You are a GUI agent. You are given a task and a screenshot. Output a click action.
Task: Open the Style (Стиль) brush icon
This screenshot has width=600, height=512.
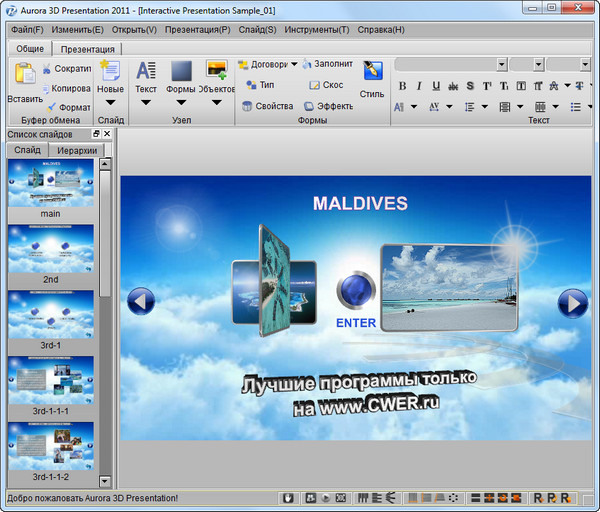372,72
